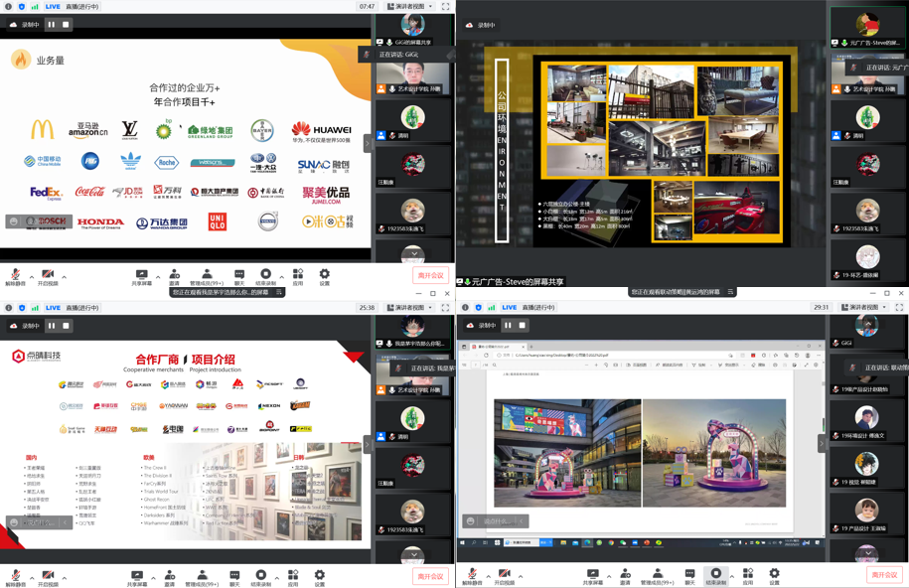Screen dimensions: 909x588
Task: Click network signal icon in bottom-left window header
Action: coord(35,308)
